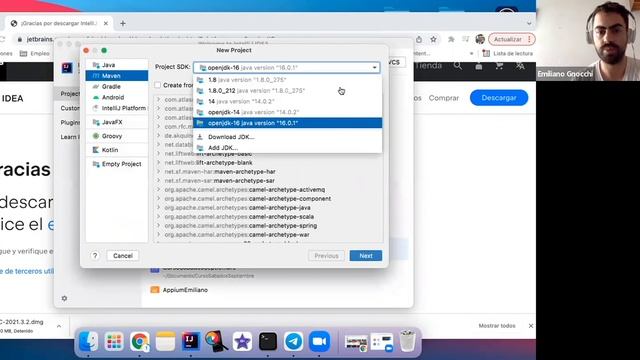
Task: Choose openjdk-16 SDK in dropdown list
Action: point(287,123)
